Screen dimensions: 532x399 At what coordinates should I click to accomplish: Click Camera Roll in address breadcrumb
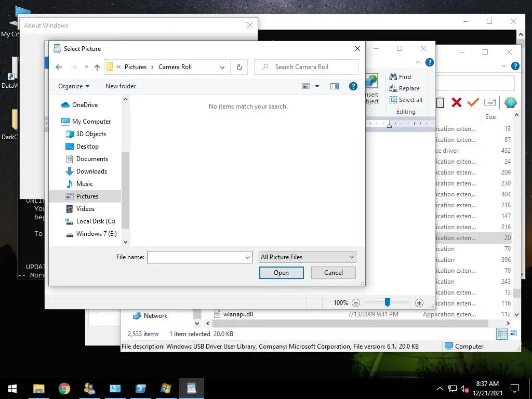click(x=175, y=67)
